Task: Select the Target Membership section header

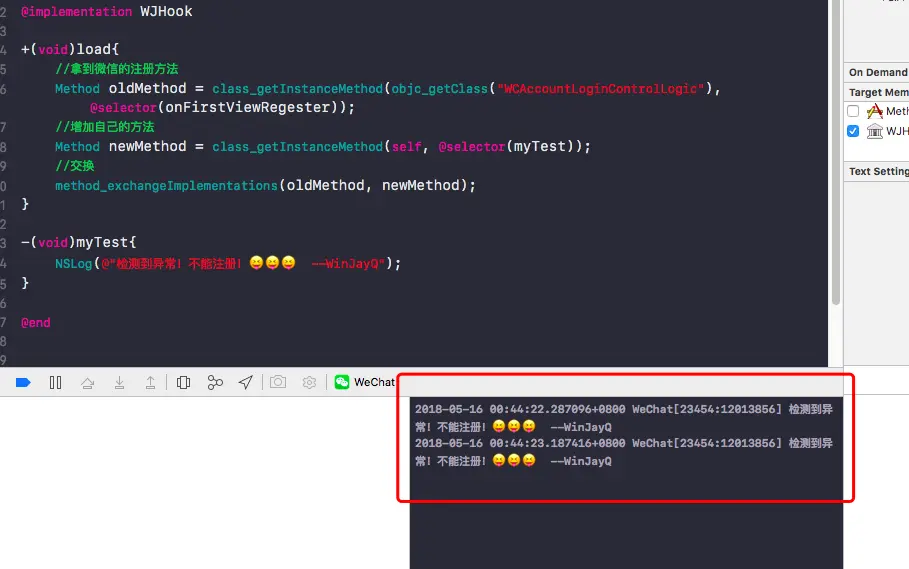Action: (878, 93)
